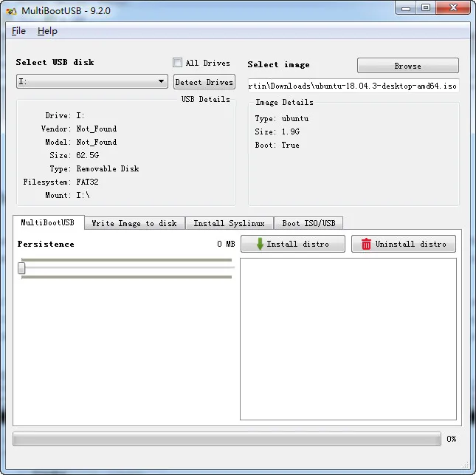This screenshot has width=476, height=475.
Task: Click inside the installed distros list box
Action: coord(348,339)
